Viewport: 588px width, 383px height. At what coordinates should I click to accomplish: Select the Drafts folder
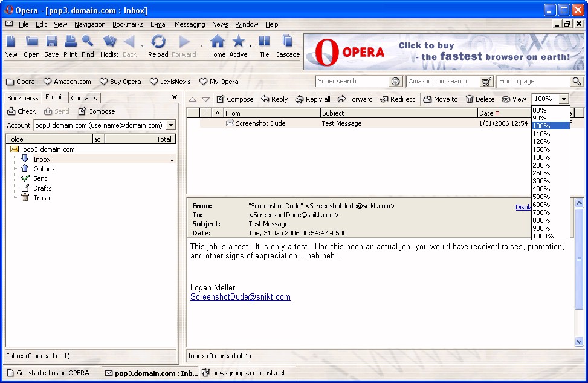(42, 188)
